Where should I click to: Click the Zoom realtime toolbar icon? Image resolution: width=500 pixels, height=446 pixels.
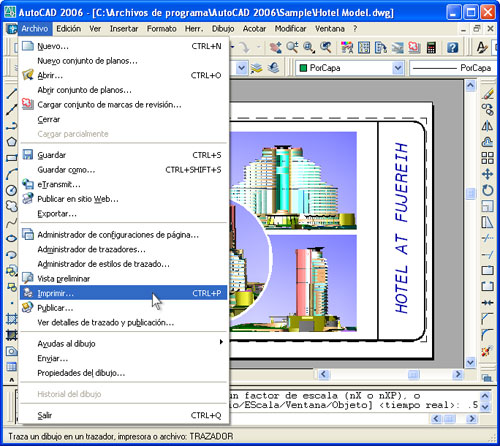292,47
